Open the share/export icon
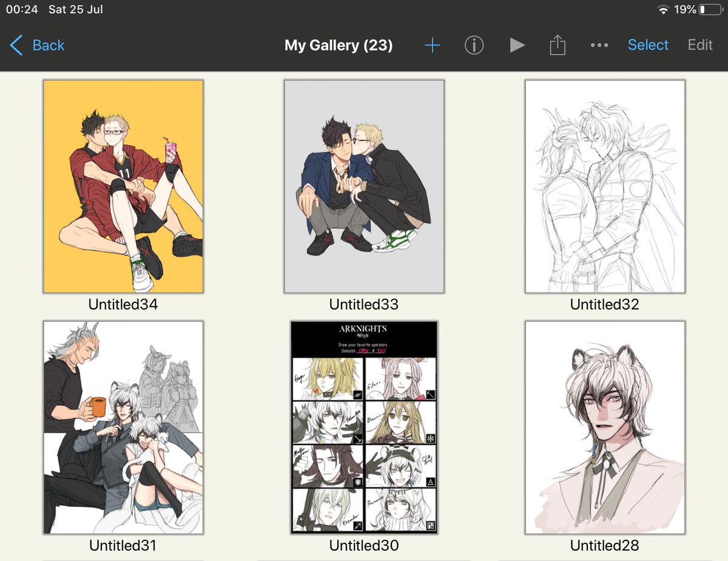The height and width of the screenshot is (561, 728). pos(558,45)
